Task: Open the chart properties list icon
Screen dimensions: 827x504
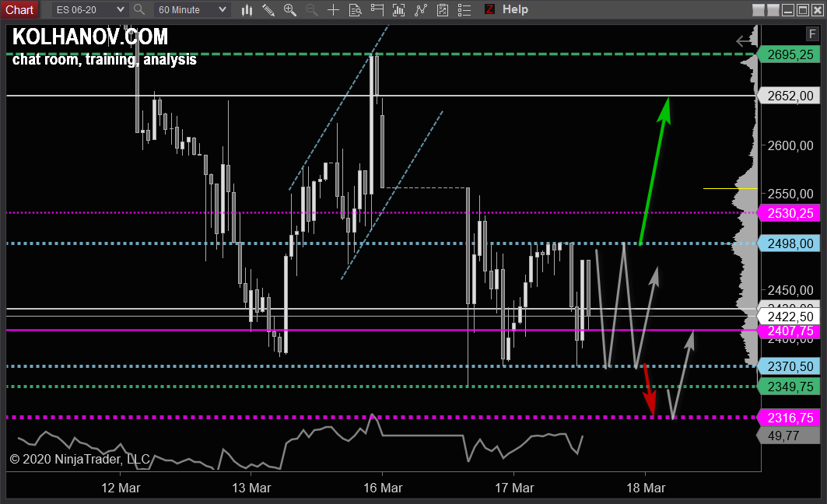Action: pos(464,10)
